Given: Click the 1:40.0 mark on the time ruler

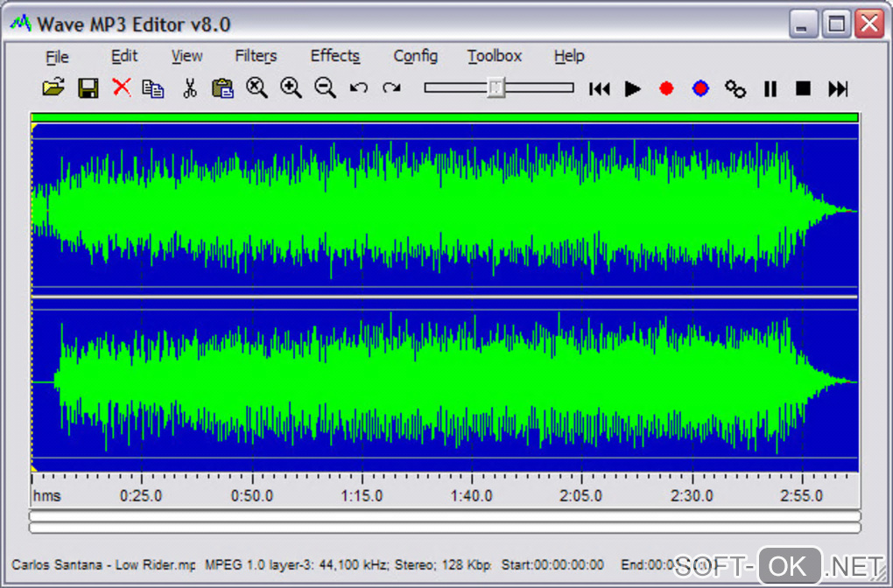Looking at the screenshot, I should point(472,496).
